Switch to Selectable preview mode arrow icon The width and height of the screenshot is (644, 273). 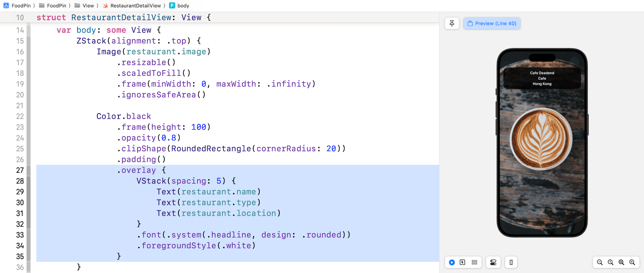(463, 262)
